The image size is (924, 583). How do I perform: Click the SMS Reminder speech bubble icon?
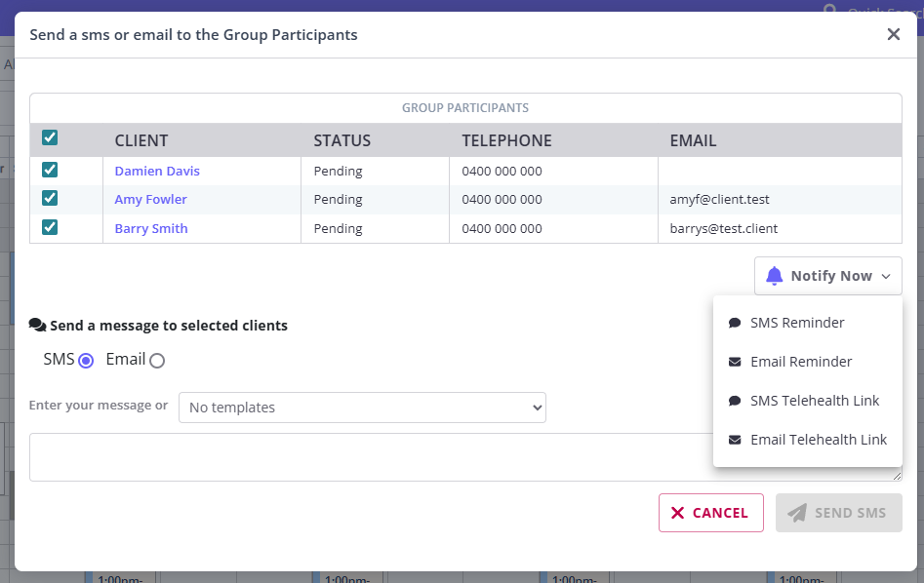[x=735, y=323]
